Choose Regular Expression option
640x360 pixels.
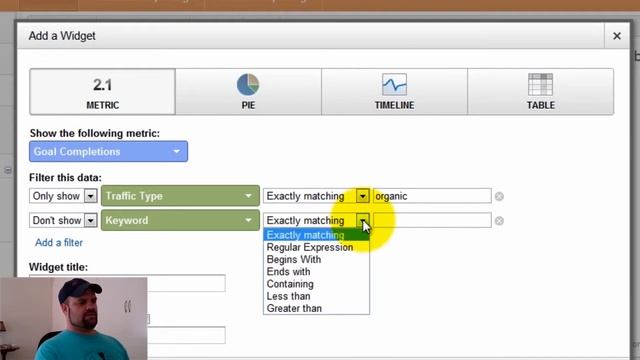point(316,247)
